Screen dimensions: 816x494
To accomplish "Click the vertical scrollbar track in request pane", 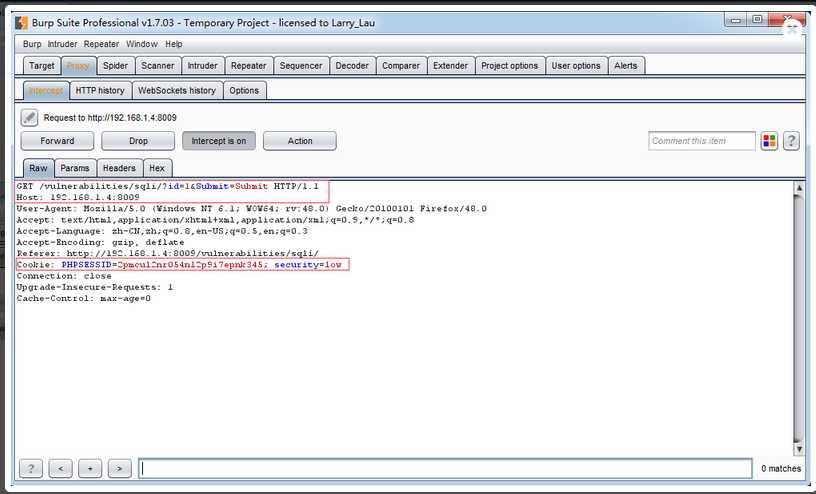I will click(x=799, y=318).
